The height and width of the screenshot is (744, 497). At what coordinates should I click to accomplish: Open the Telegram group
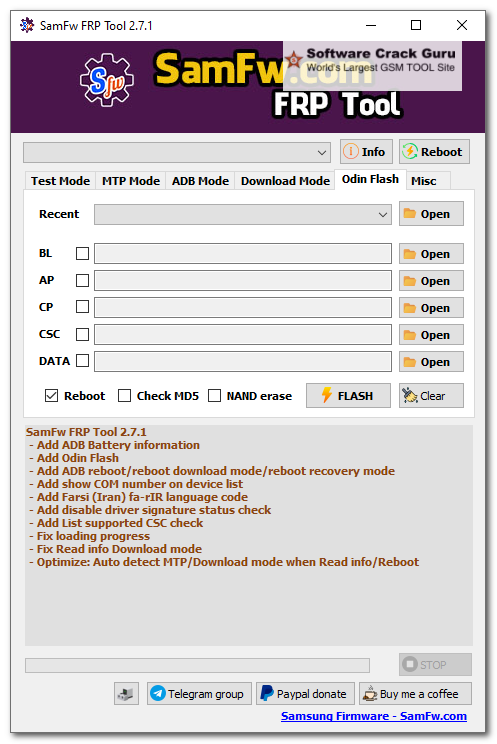tap(199, 694)
